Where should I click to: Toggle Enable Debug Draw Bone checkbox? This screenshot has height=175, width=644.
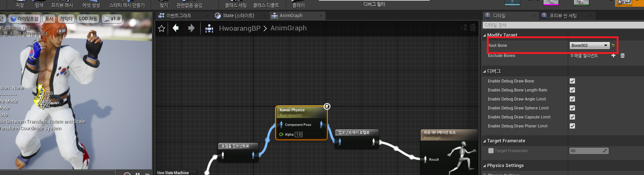(x=572, y=81)
